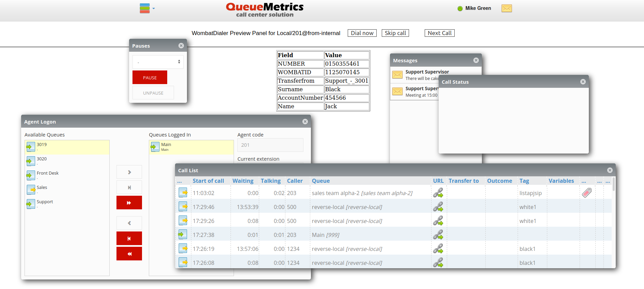Select Main queue icon in Queues Logged In
Image resolution: width=644 pixels, height=289 pixels.
[x=155, y=147]
